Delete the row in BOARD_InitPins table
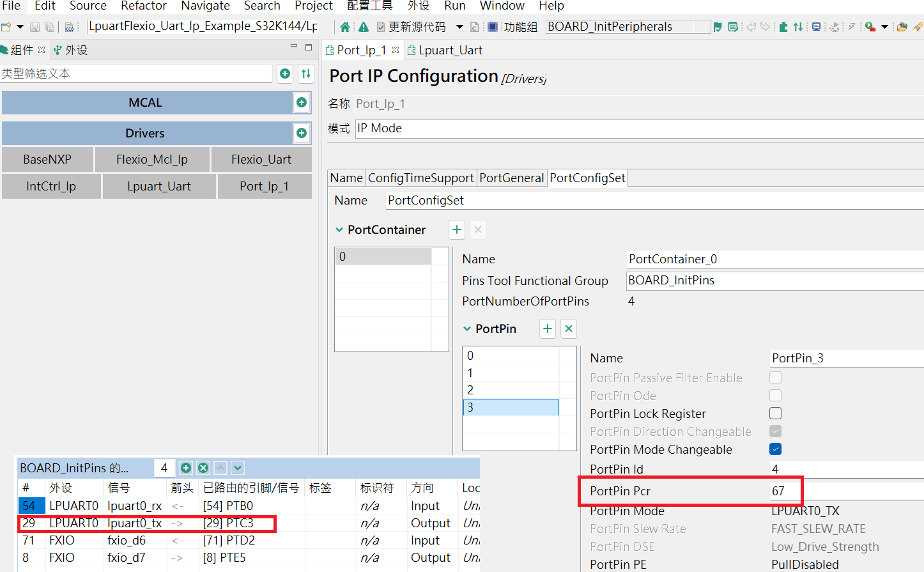 pos(203,468)
